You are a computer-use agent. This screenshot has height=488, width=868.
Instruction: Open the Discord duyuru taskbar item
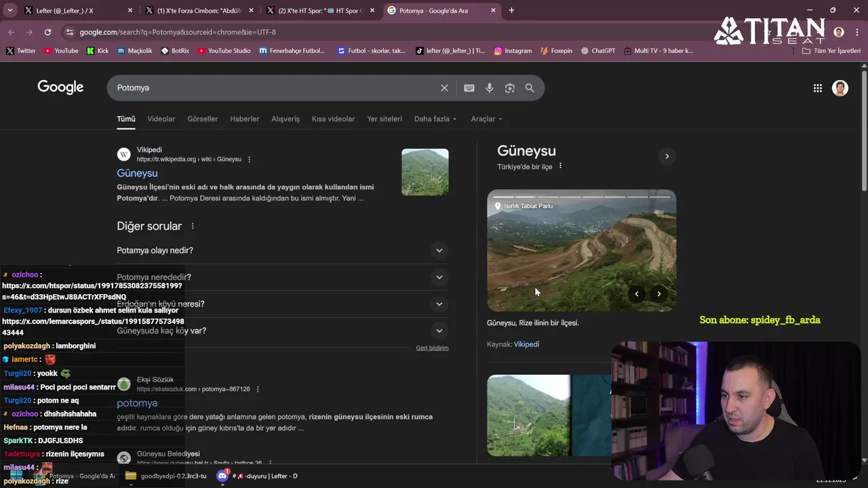[x=258, y=476]
